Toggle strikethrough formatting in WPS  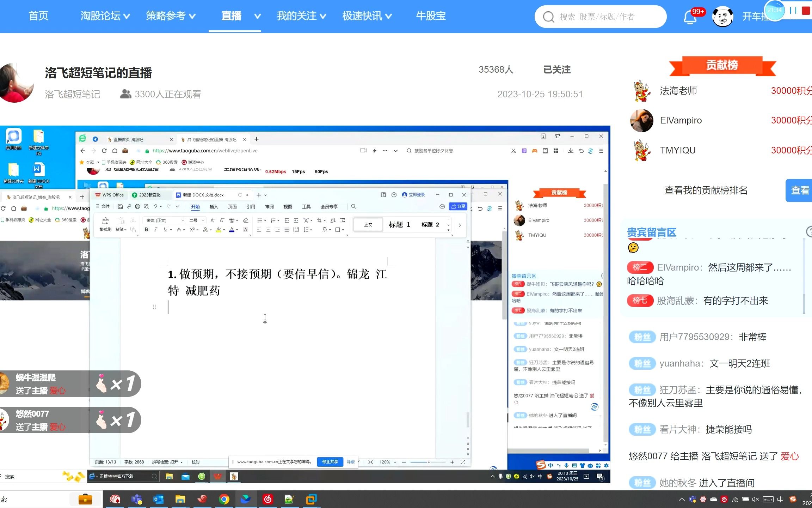[x=179, y=230]
